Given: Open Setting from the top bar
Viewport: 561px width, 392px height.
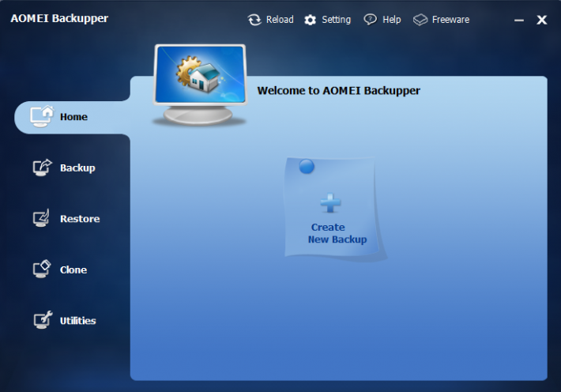Looking at the screenshot, I should click(336, 20).
